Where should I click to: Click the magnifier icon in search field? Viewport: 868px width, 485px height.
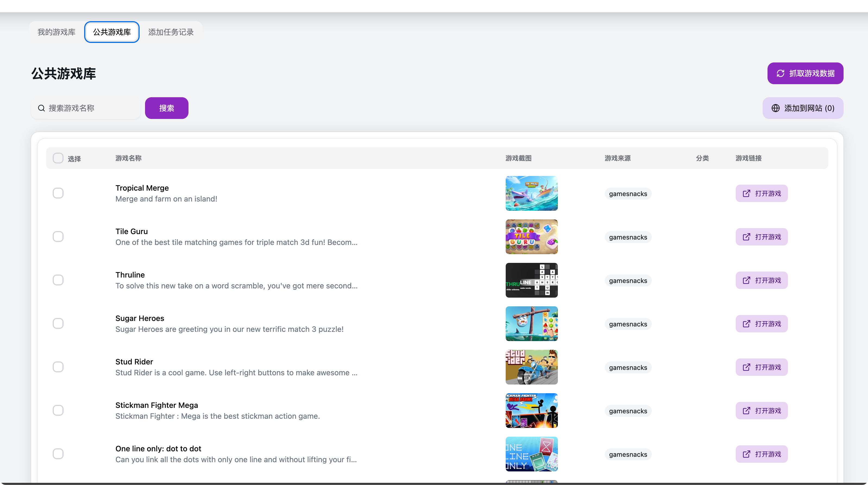(x=42, y=108)
